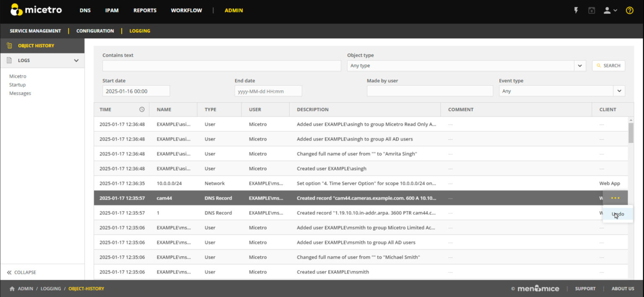Open the WORKFLOW menu
Screen dimensions: 644x297
coord(186,10)
